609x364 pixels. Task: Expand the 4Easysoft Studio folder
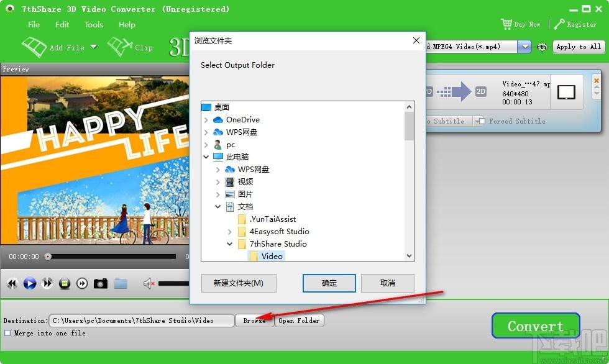[x=229, y=232]
